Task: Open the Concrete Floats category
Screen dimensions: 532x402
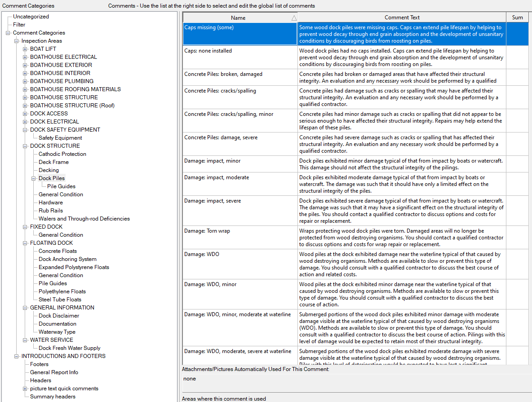Action: pyautogui.click(x=58, y=251)
